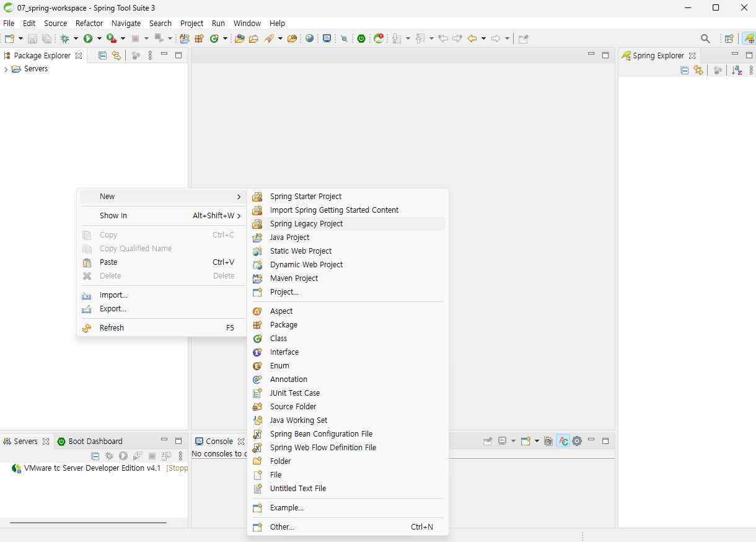Collapse all in Package Explorer
756x542 pixels.
click(x=103, y=55)
